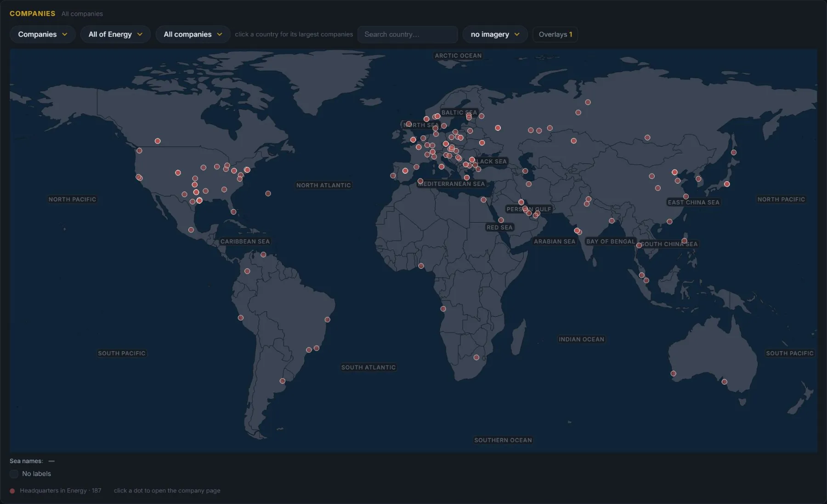Click the northernmost company dot in Siberia
Viewport: 827px width, 504px height.
click(x=588, y=102)
